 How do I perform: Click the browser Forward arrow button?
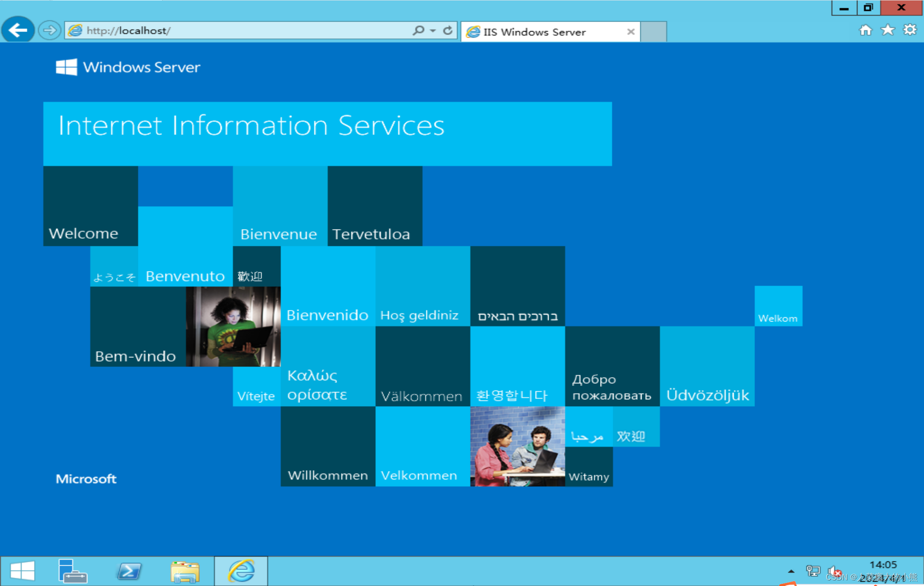pyautogui.click(x=49, y=30)
